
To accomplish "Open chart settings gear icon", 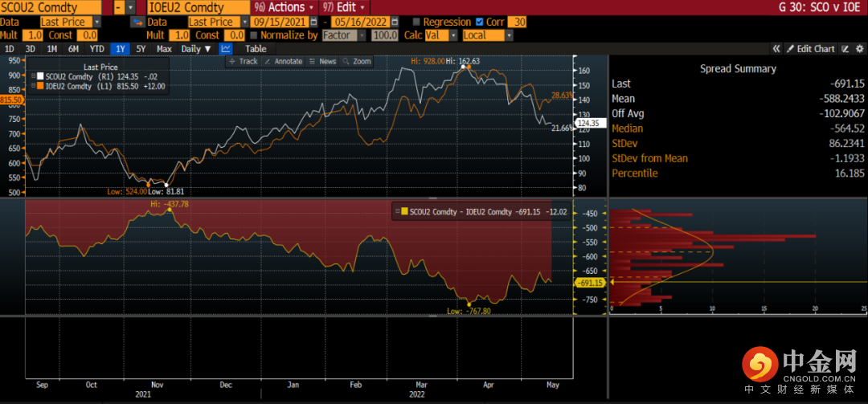I will [x=859, y=49].
